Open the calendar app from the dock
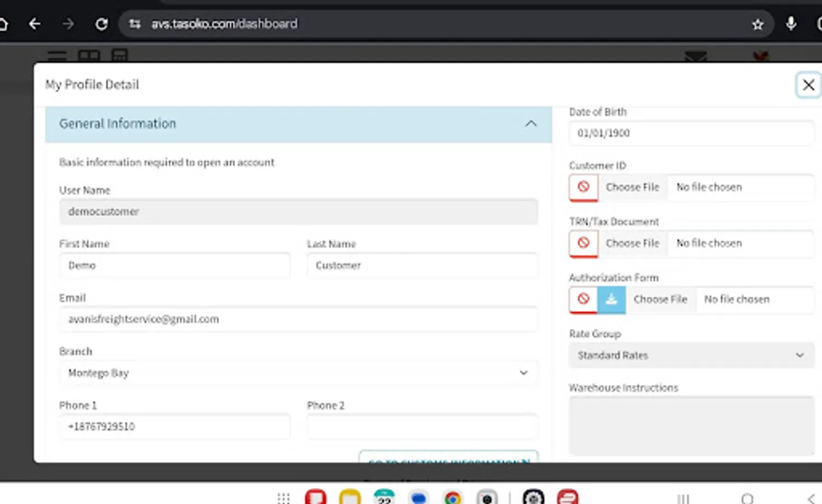 (x=384, y=497)
